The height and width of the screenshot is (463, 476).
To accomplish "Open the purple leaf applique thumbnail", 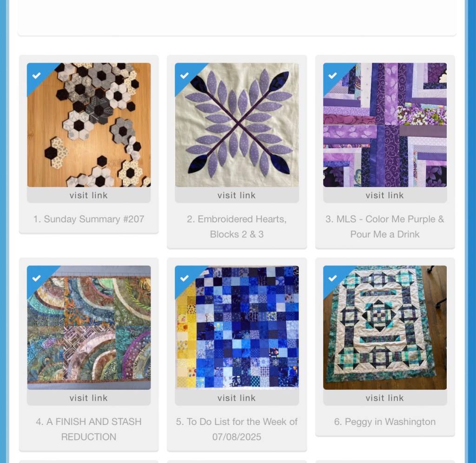I will pos(237,125).
